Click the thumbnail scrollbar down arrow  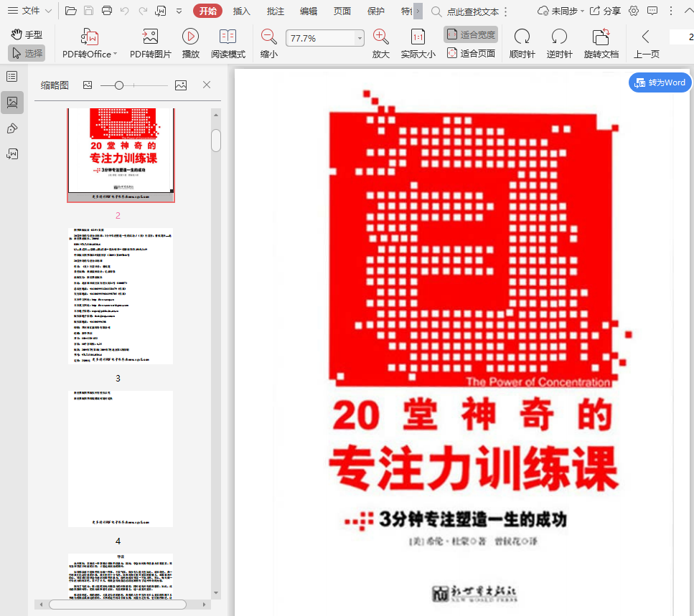(x=216, y=593)
